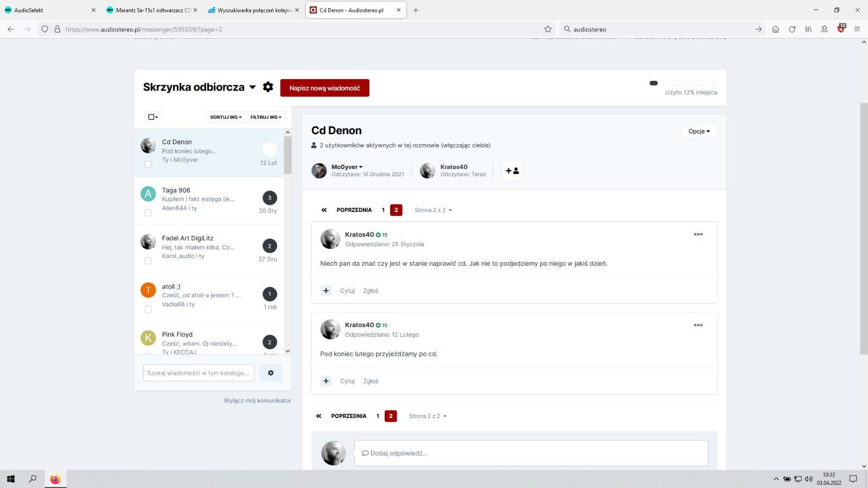Switch to Wyszukiwarka połączeń kolejowych tab
The width and height of the screenshot is (868, 488).
tap(253, 10)
